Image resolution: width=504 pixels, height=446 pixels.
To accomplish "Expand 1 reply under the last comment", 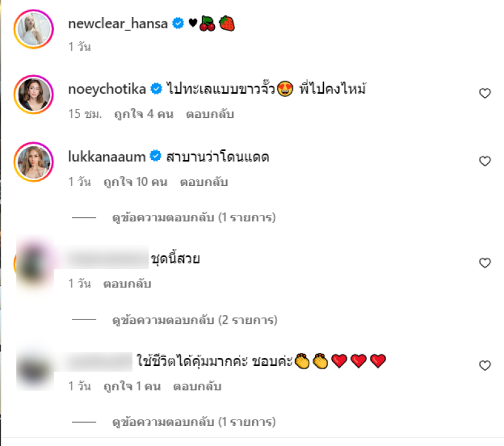I will pos(194,422).
